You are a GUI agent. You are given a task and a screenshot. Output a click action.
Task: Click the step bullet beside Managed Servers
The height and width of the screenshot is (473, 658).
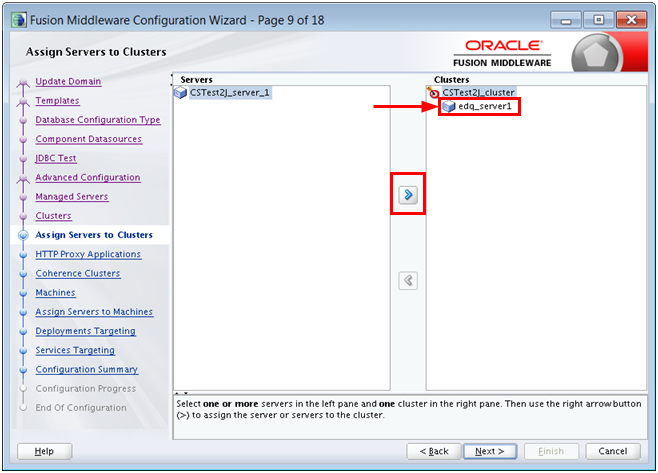coord(23,197)
